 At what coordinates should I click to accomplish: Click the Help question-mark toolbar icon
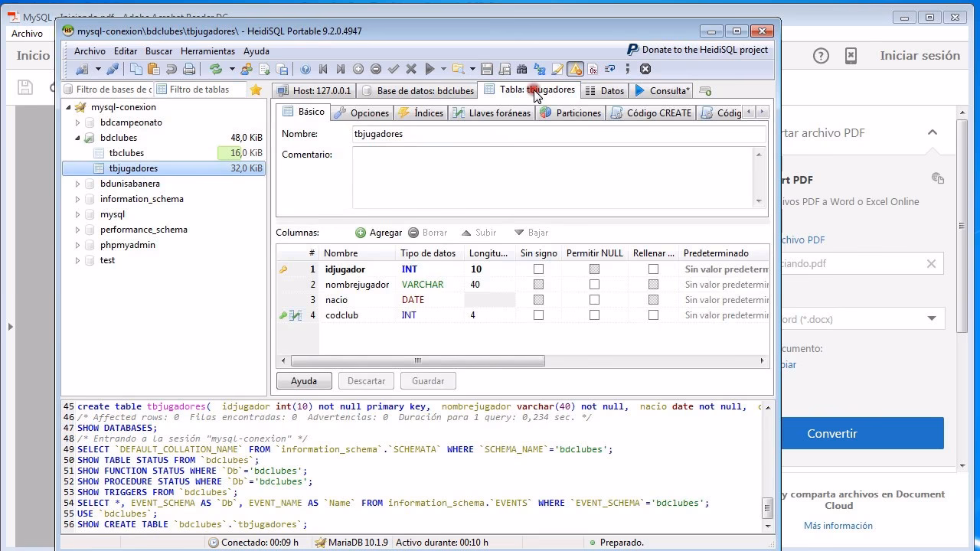pos(305,69)
